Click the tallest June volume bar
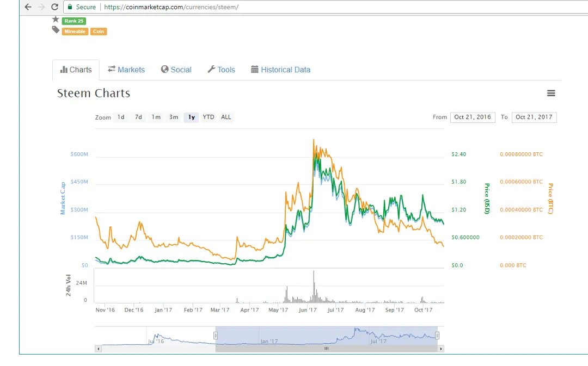The width and height of the screenshot is (588, 366). coord(314,286)
